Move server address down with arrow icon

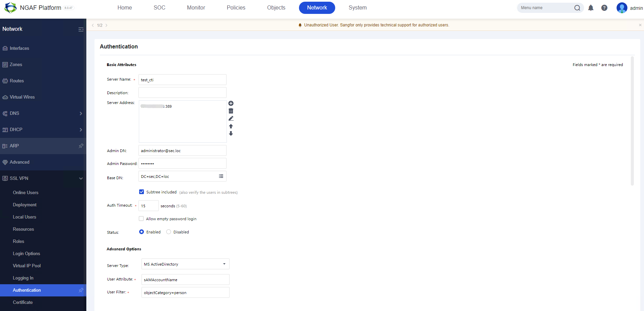[231, 133]
